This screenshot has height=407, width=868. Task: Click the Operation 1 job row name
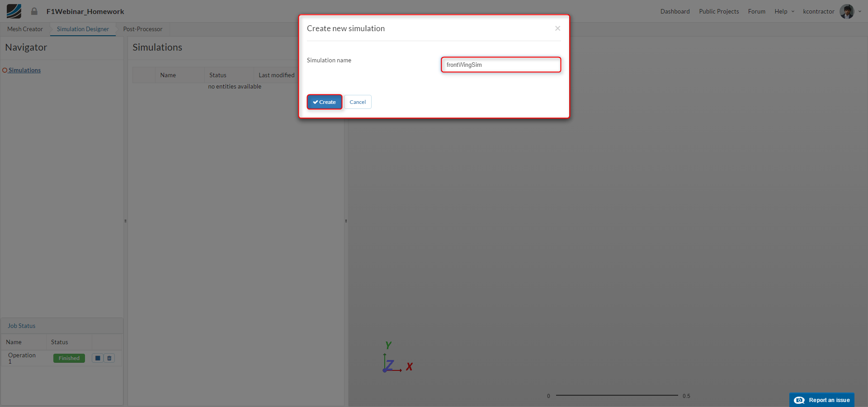[x=22, y=358]
